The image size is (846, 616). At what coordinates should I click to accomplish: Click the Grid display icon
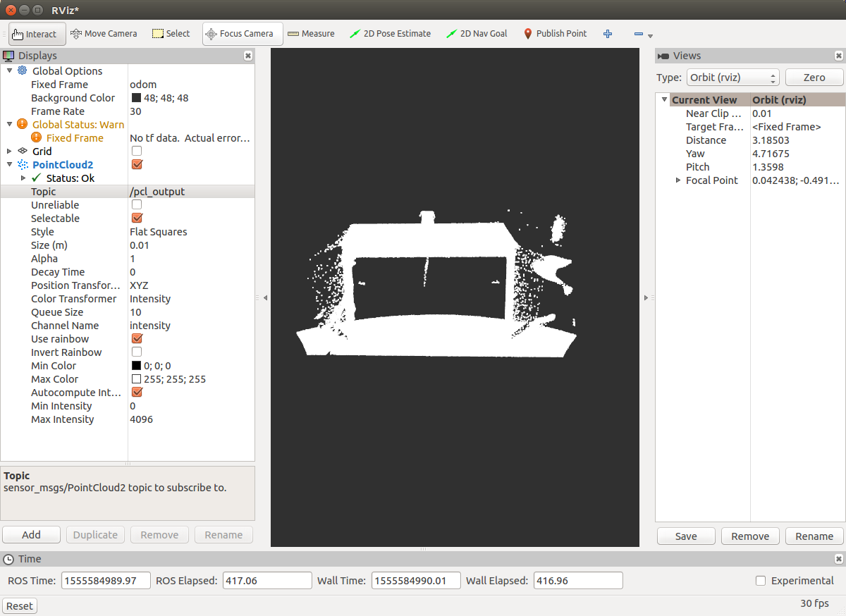coord(23,151)
